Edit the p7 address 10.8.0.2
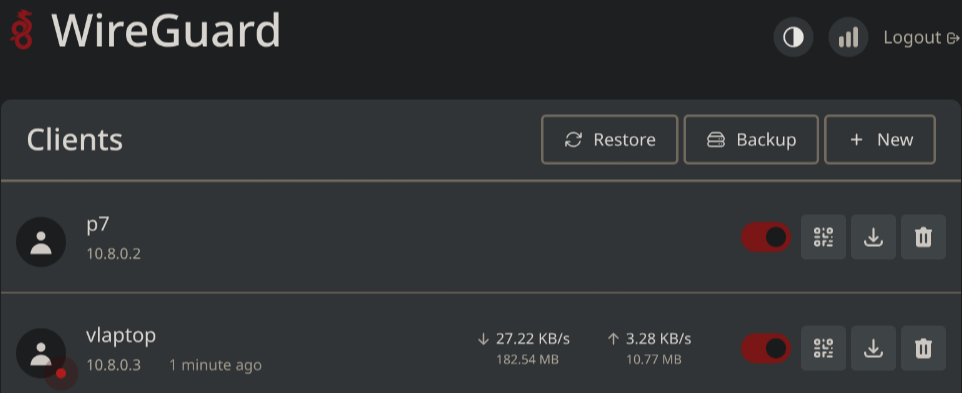Image resolution: width=962 pixels, height=393 pixels. pos(114,254)
